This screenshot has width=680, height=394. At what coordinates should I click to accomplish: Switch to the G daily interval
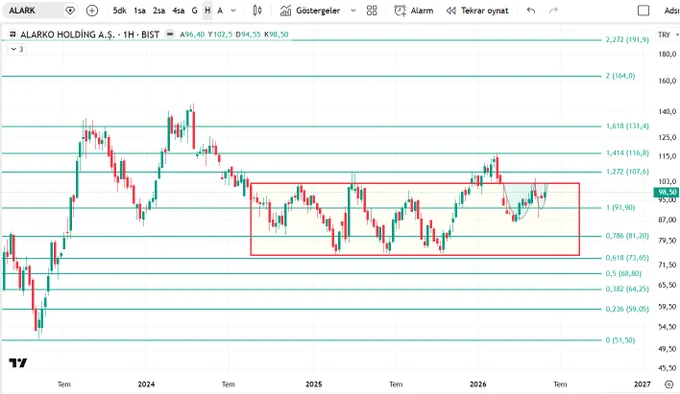[x=194, y=10]
